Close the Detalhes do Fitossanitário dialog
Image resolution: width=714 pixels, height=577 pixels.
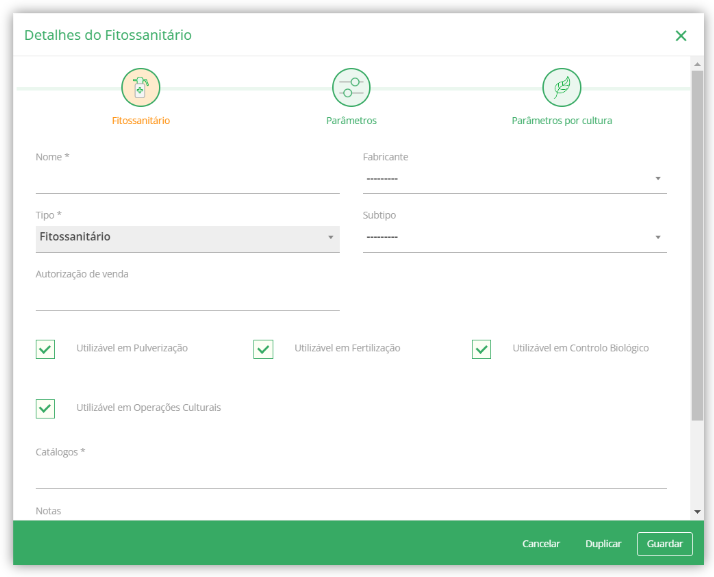(681, 36)
